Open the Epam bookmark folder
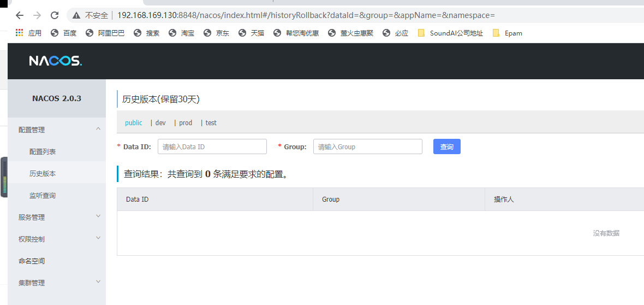The height and width of the screenshot is (305, 644). tap(507, 33)
